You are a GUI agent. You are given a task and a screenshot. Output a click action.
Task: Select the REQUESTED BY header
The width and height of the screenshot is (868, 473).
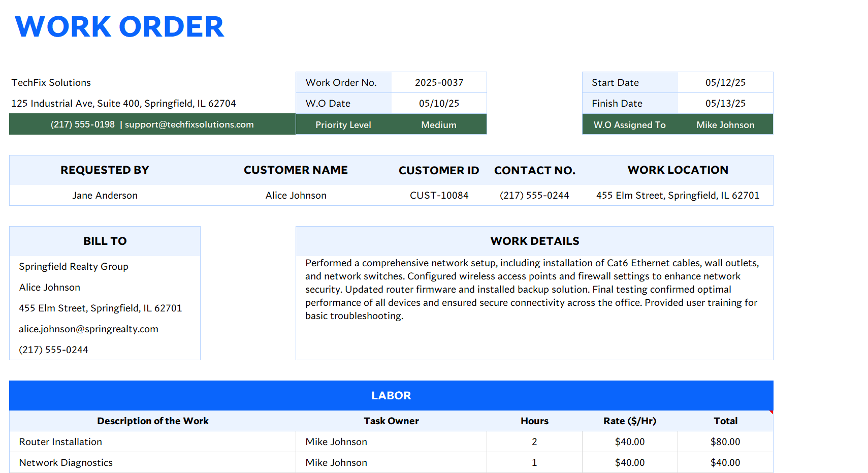(x=105, y=170)
